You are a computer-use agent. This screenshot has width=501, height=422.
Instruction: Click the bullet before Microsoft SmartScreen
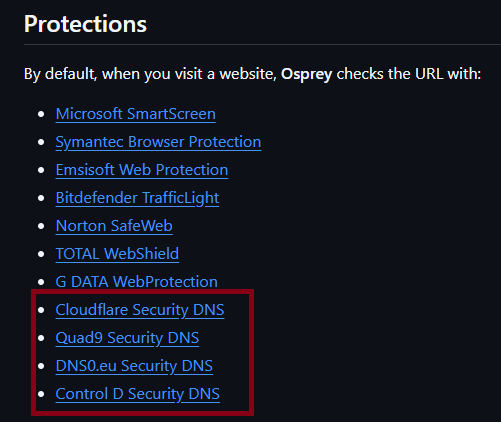click(x=41, y=114)
